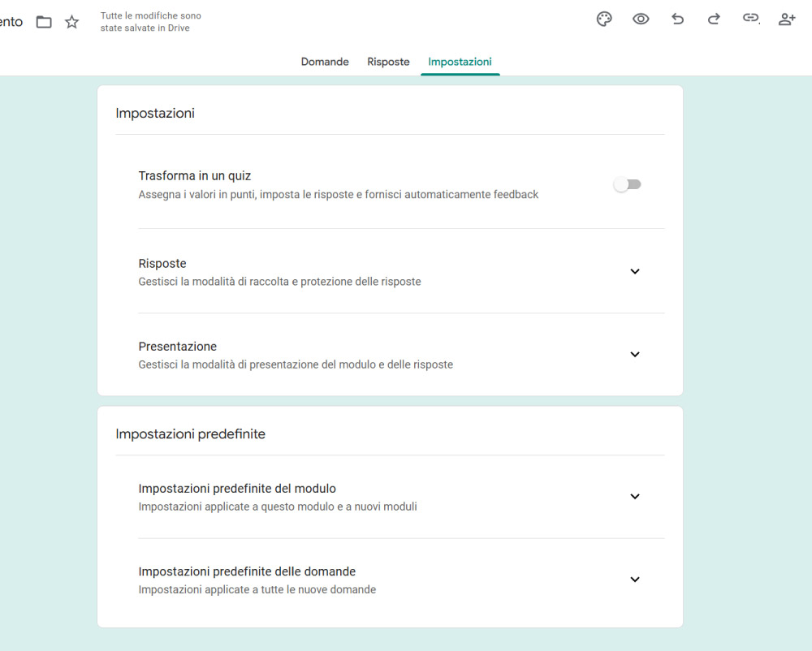
Task: Select the Impostazioni tab
Action: [460, 62]
